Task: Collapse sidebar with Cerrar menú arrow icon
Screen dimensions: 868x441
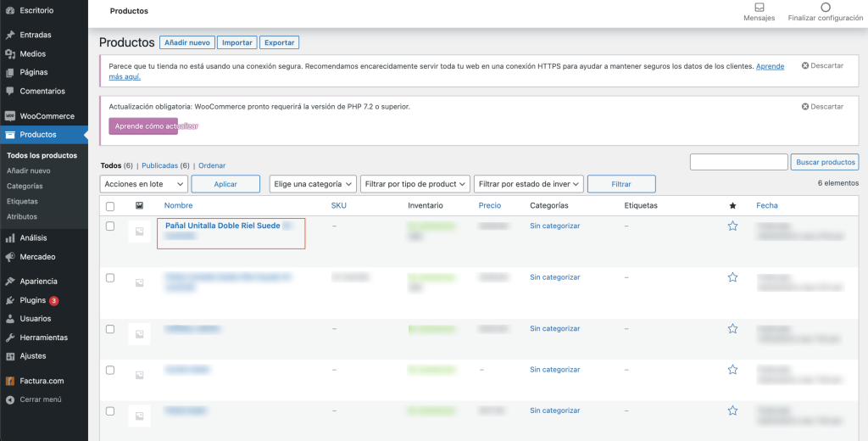Action: (10, 399)
